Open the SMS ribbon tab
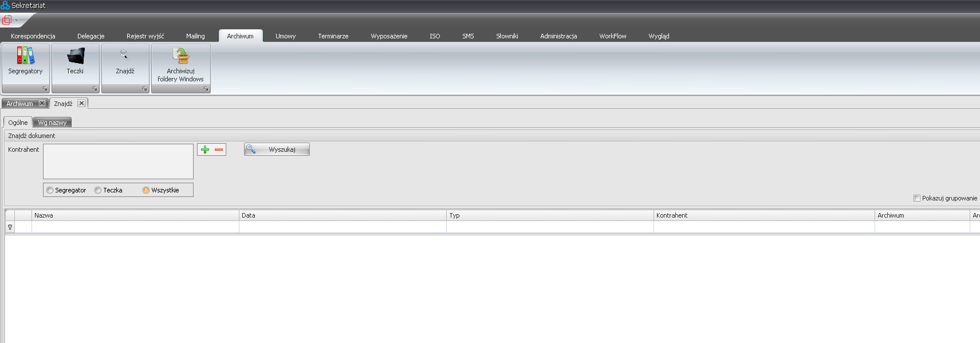The image size is (980, 343). [468, 36]
